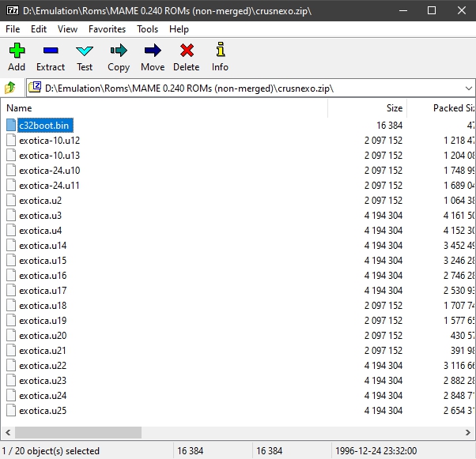Maximize the 7-Zip window

coord(432,10)
